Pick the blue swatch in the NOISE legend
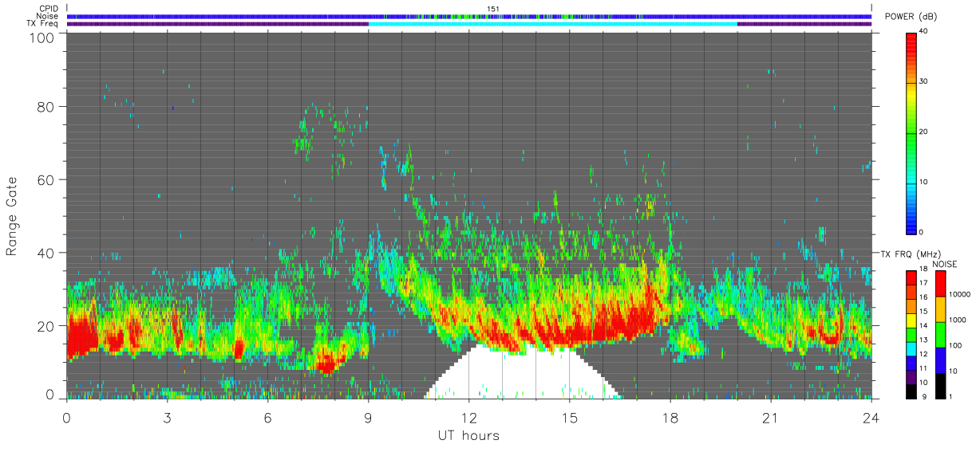 (x=941, y=360)
